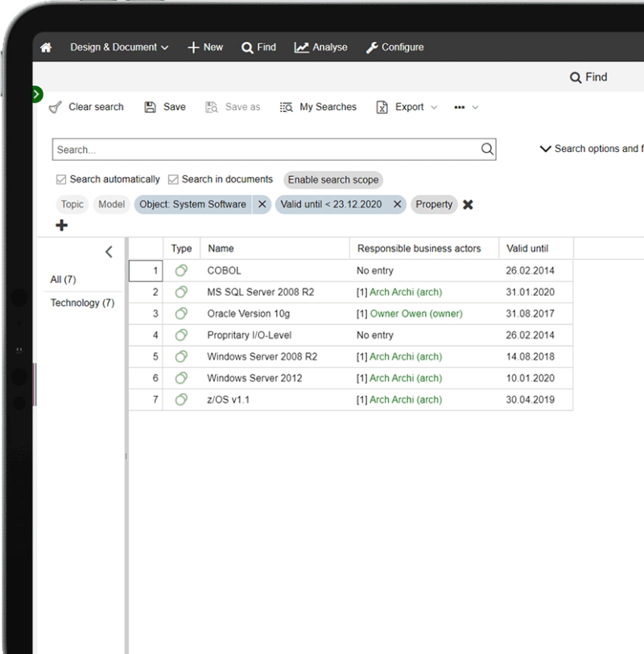Open the Arch Archi link for Windows Server 2012
Screen dimensions: 644x654
(406, 378)
